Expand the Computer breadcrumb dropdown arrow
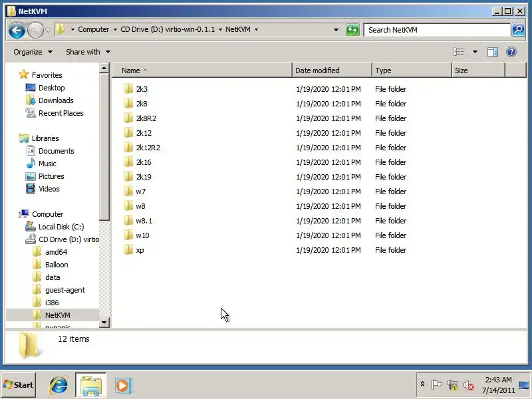This screenshot has width=532, height=399. pyautogui.click(x=115, y=29)
